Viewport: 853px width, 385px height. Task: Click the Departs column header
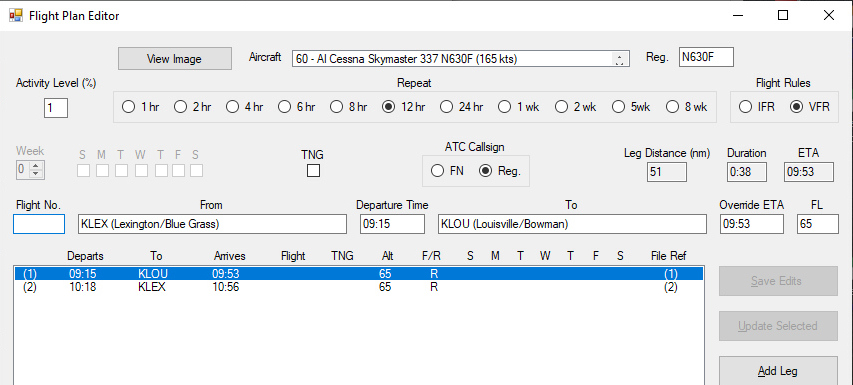[x=85, y=256]
